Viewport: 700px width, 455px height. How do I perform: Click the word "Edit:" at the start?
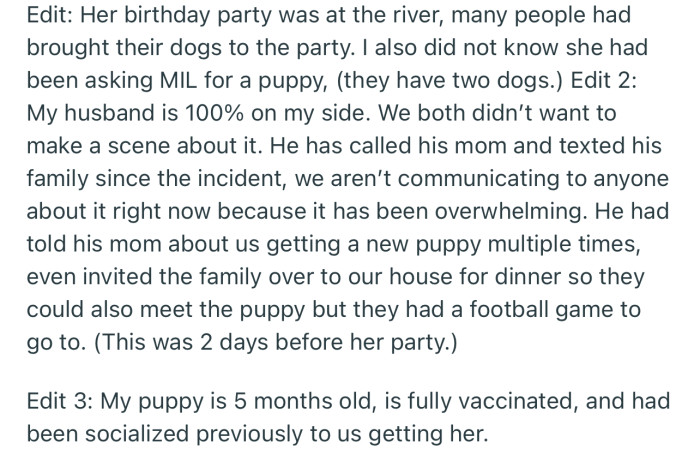(50, 15)
